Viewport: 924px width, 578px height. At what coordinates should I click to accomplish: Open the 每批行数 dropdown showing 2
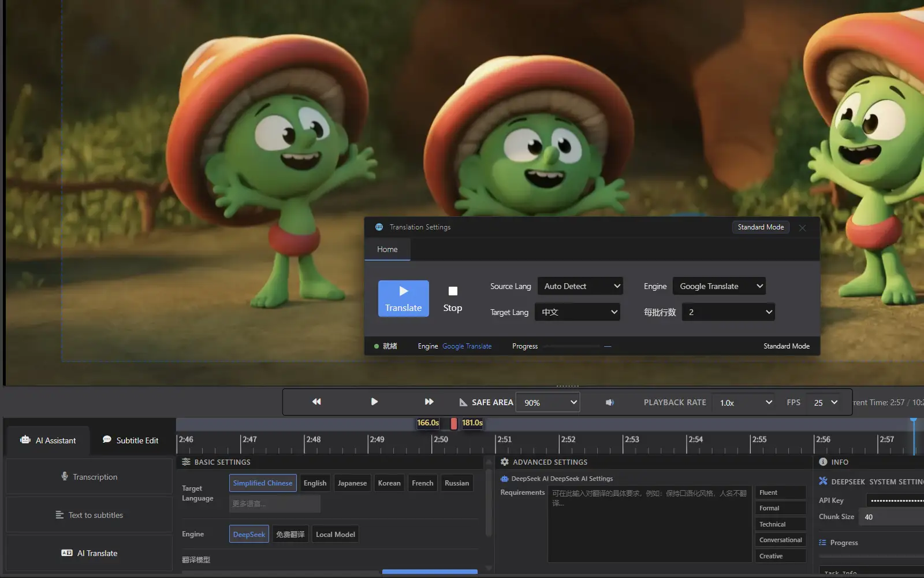(728, 312)
